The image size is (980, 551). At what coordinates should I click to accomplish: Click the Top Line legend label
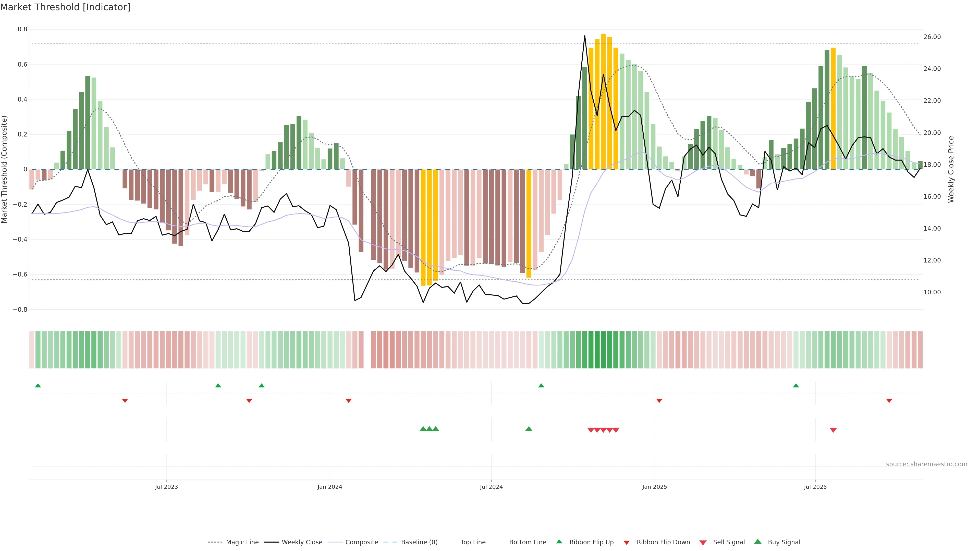point(473,542)
